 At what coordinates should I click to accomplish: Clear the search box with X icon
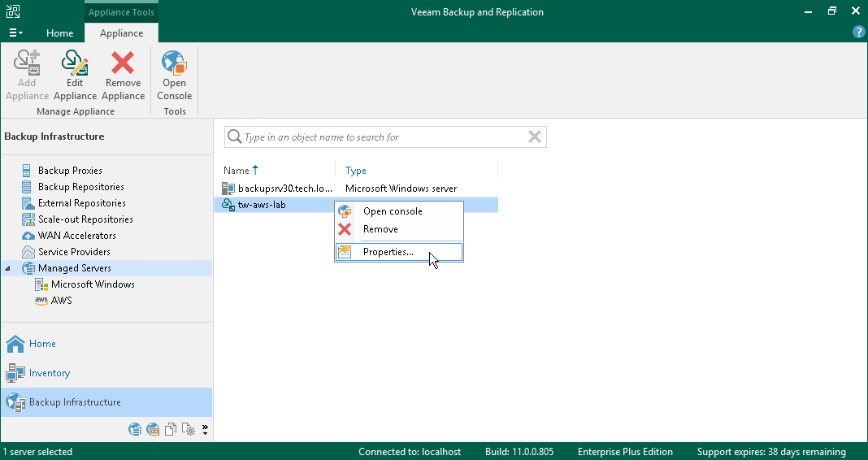pyautogui.click(x=534, y=137)
